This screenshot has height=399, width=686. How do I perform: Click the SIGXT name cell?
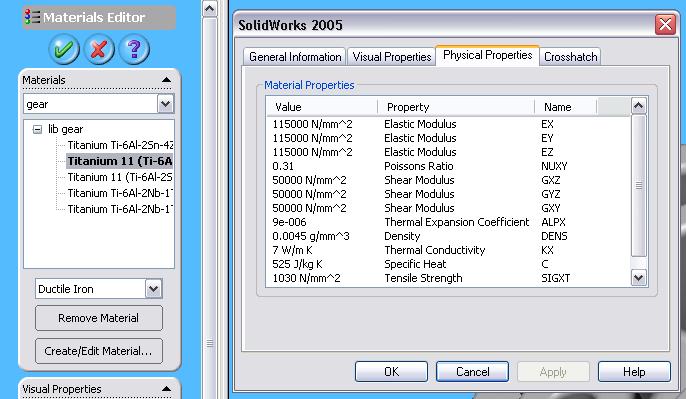(556, 278)
